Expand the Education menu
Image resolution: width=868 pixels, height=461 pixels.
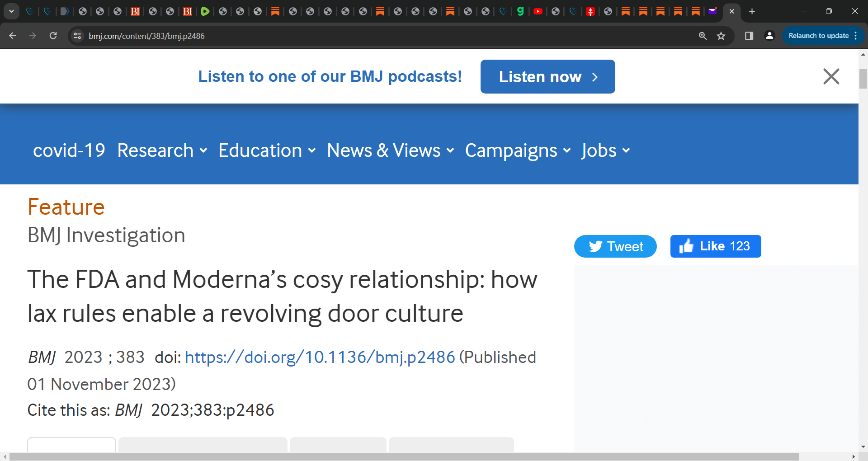(267, 151)
